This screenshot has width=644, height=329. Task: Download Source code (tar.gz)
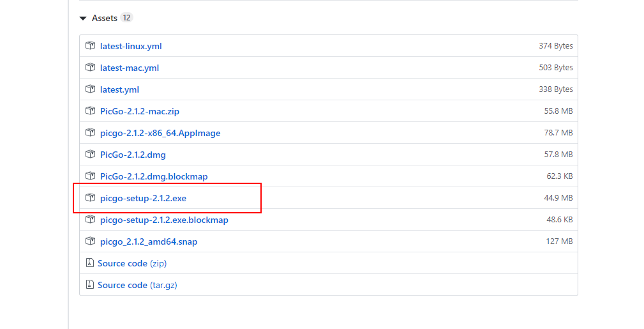(137, 285)
